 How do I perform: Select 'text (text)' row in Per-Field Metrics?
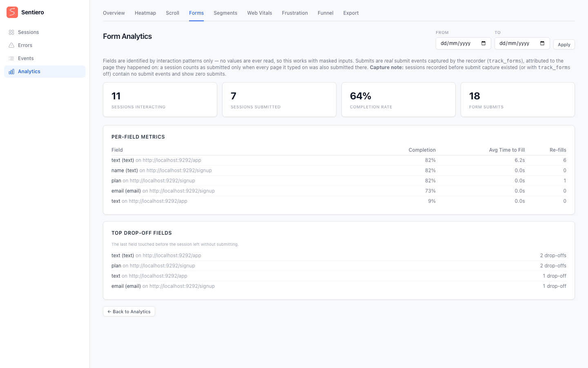[x=339, y=160]
